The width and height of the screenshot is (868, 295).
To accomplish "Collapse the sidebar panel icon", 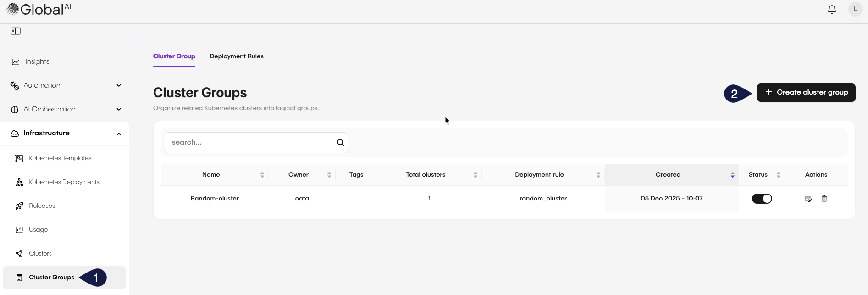I will [16, 31].
